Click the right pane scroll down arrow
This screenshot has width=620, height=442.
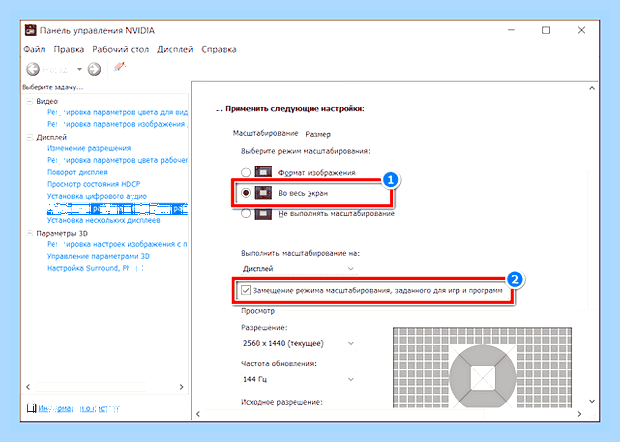coord(592,401)
